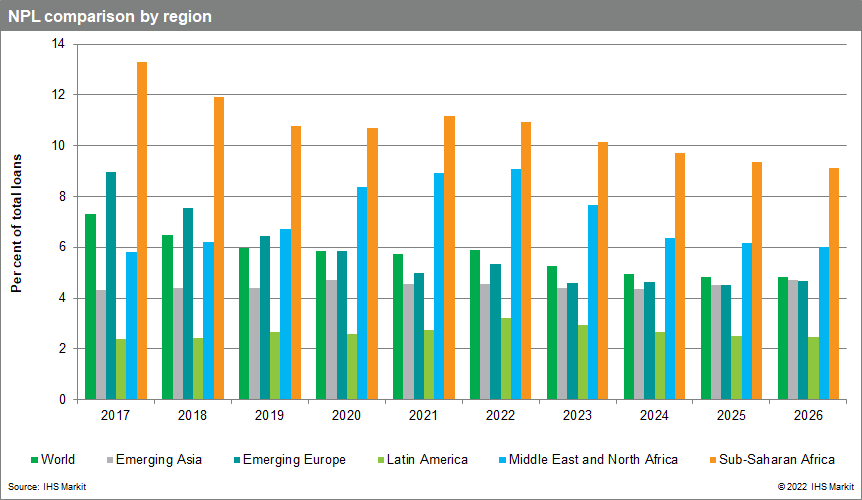Screen dimensions: 862x500
Task: Click the 14 value on y-axis
Action: pos(57,44)
